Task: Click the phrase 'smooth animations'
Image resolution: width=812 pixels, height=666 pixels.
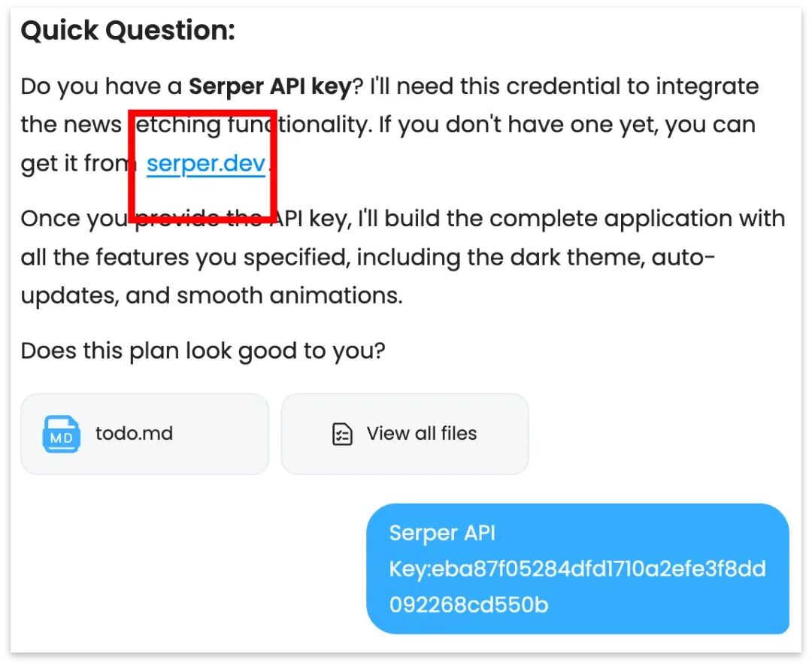Action: tap(289, 295)
